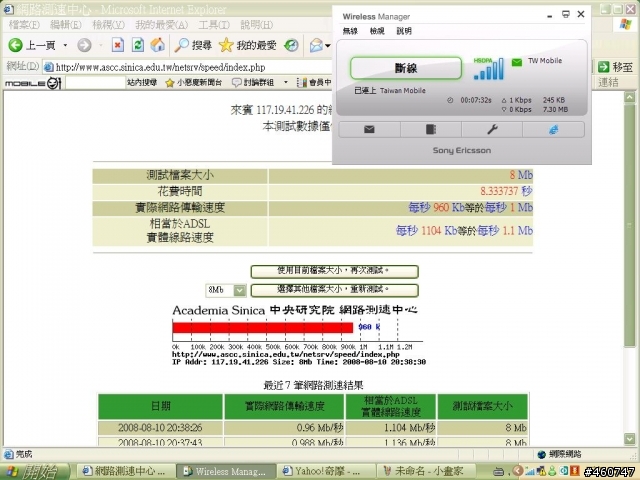
Task: Click the Disconnect button in Wireless Manager
Action: click(x=406, y=68)
